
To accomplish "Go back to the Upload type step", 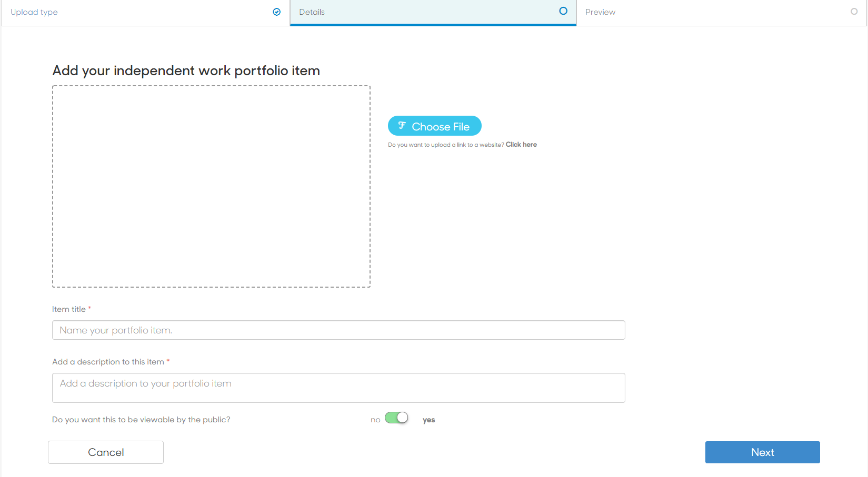I will point(146,13).
